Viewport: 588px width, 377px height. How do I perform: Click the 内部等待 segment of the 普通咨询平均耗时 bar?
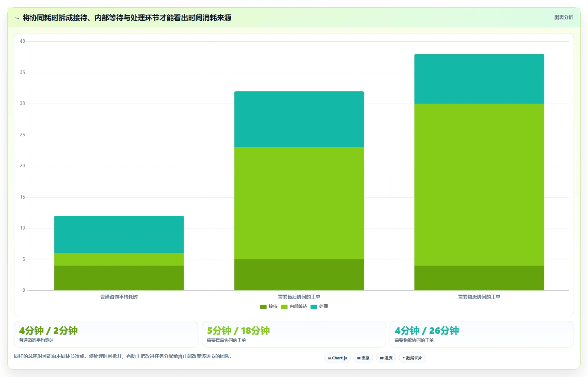119,259
